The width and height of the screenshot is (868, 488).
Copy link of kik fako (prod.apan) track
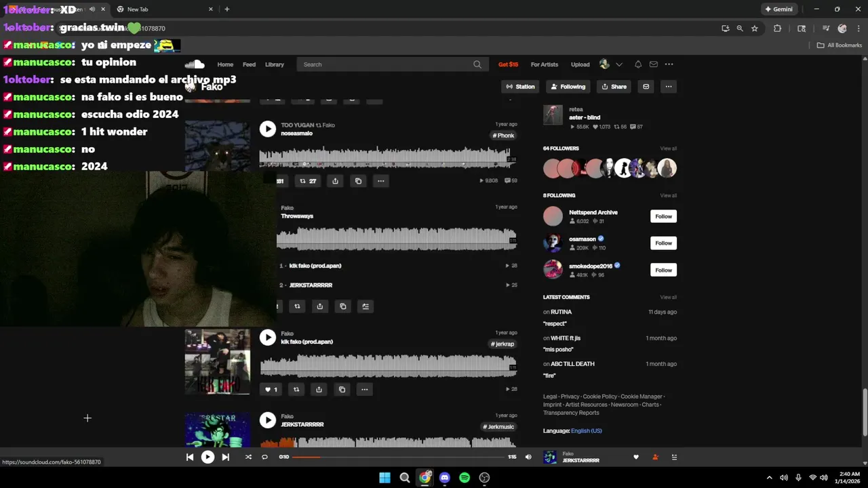tap(342, 390)
